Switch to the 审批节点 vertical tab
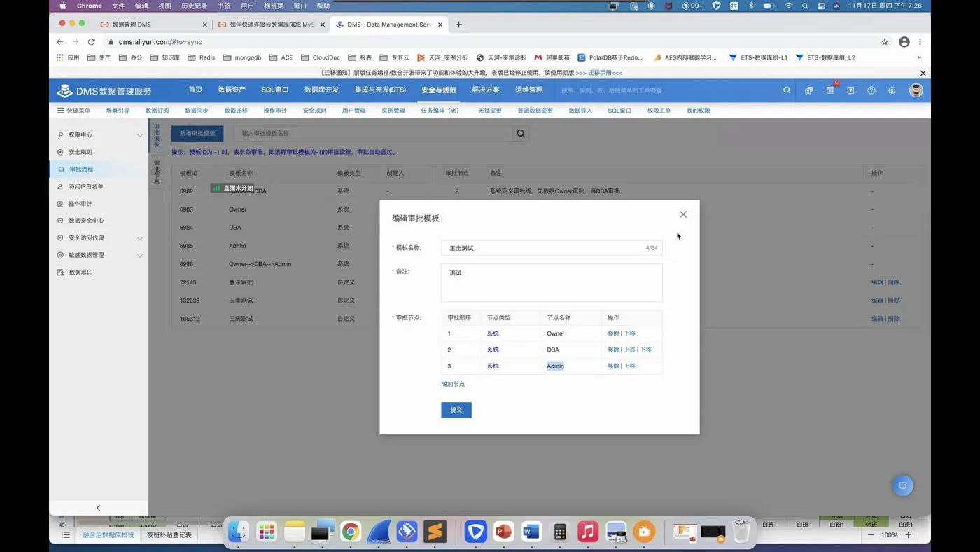Image resolution: width=980 pixels, height=552 pixels. pos(157,172)
